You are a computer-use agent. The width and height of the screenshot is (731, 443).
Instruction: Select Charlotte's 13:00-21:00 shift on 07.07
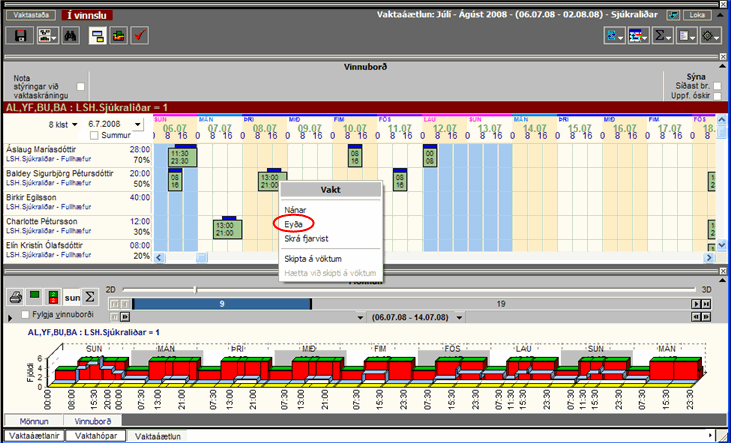[x=228, y=229]
